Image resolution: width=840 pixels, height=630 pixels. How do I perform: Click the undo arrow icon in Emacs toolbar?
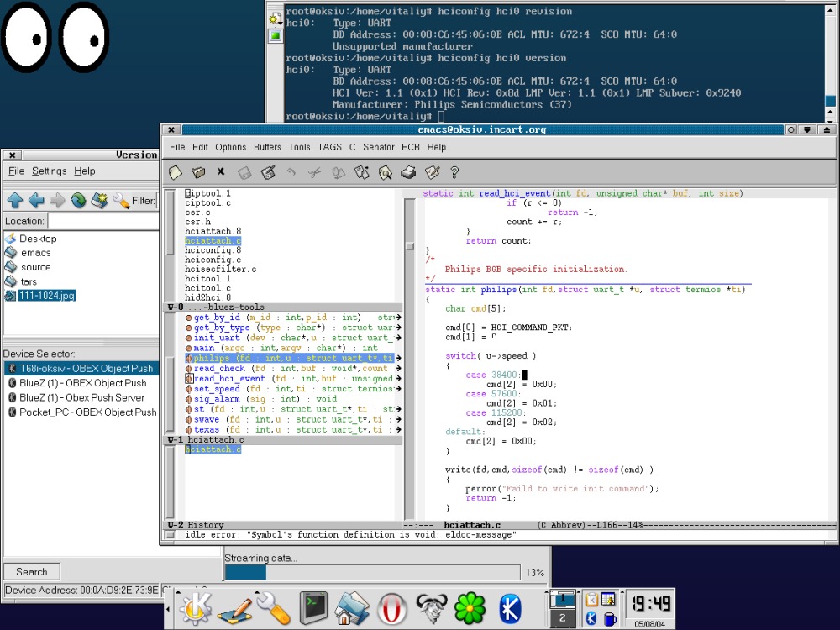291,172
